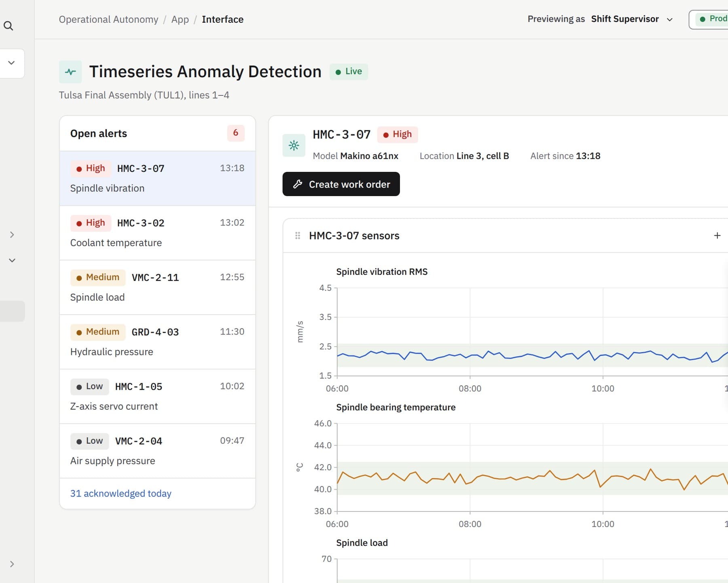Image resolution: width=728 pixels, height=583 pixels.
Task: Click the Makino a61nx model value
Action: (x=369, y=156)
